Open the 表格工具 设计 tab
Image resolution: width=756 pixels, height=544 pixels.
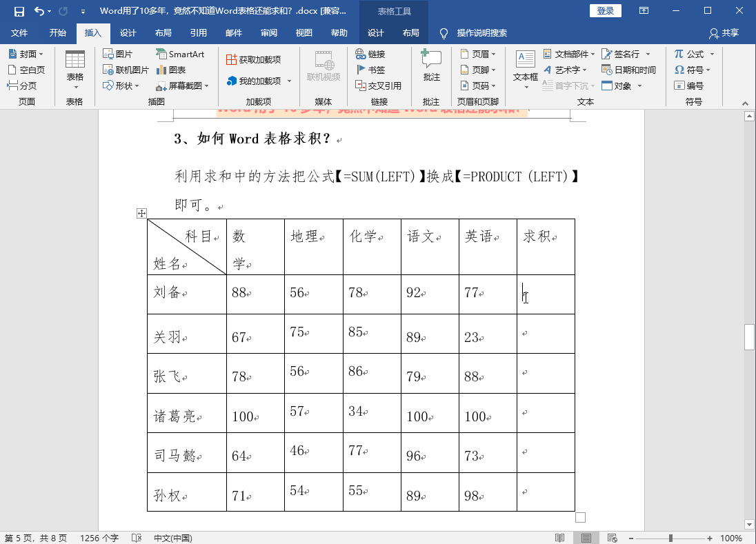coord(377,32)
